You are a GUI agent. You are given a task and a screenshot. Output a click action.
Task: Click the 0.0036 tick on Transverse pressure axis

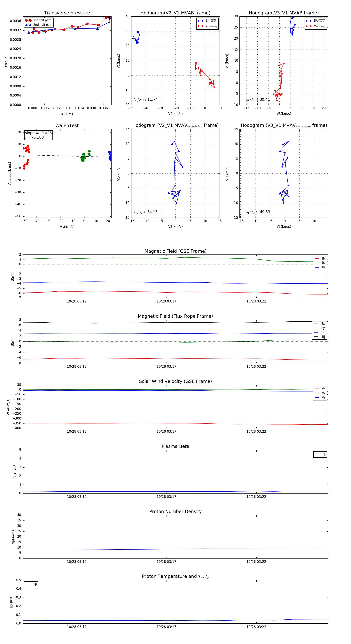pyautogui.click(x=15, y=21)
